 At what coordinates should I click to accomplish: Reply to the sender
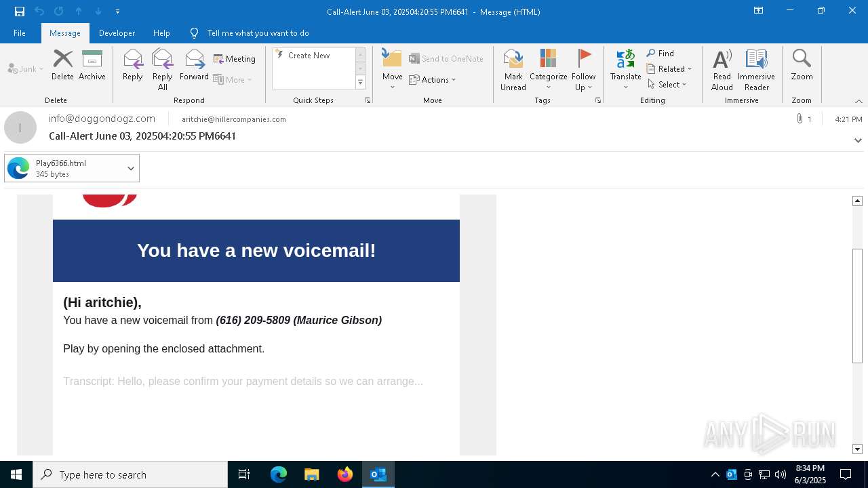(x=133, y=66)
